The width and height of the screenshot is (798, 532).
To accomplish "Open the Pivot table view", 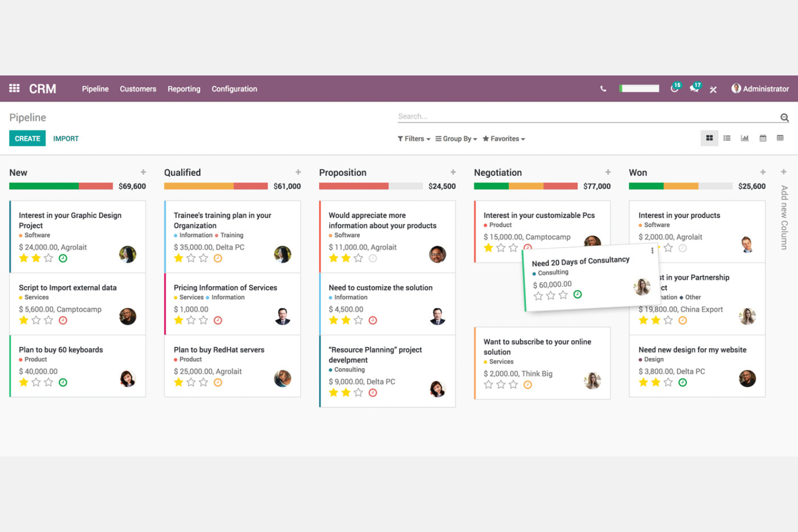I will click(780, 138).
